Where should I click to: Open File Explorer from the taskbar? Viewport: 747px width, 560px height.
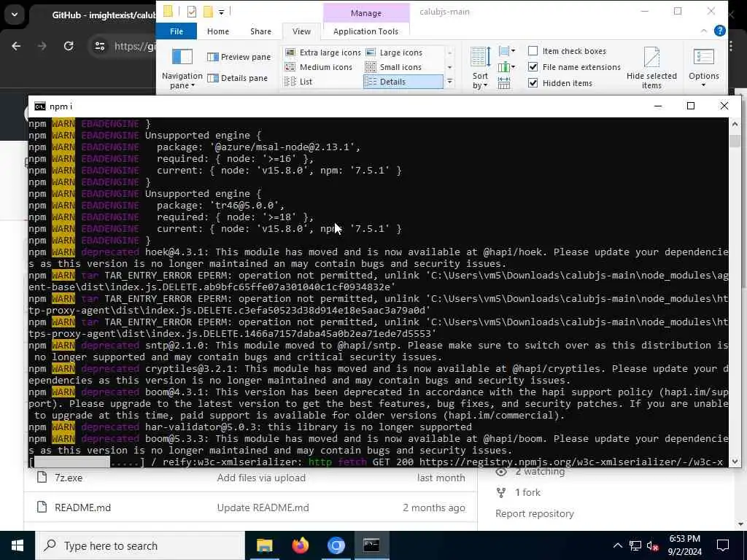(264, 545)
